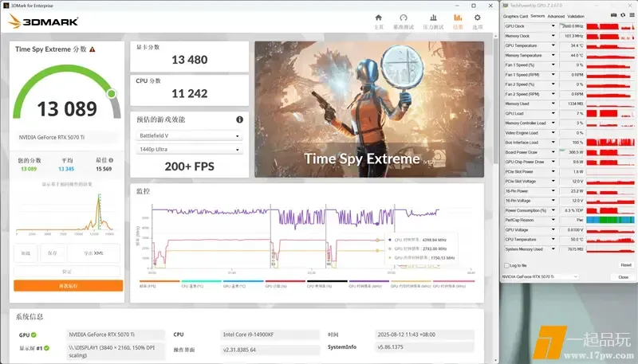
Task: Open the PerfCap Reason sensor dropdown arrow
Action: click(x=553, y=220)
